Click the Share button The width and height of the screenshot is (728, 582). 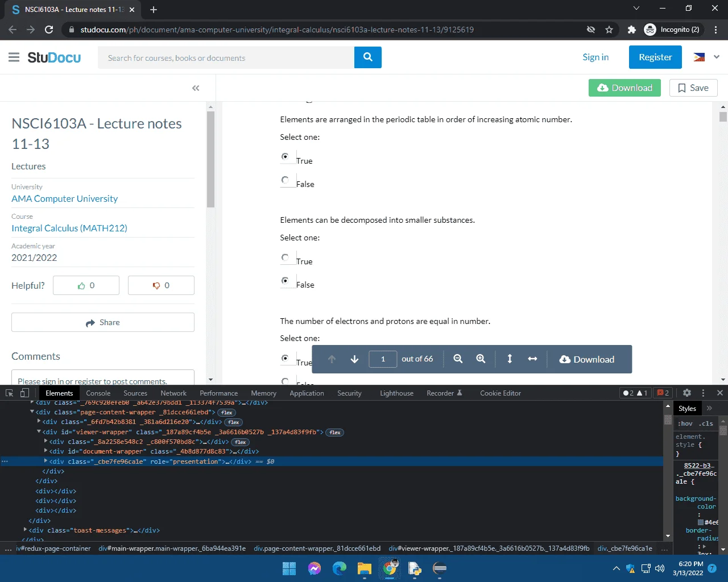pyautogui.click(x=103, y=322)
